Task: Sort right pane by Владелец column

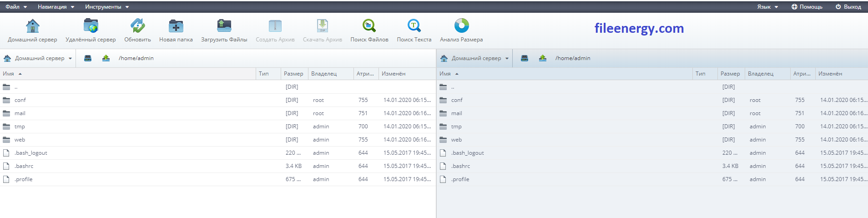Action: 767,74
